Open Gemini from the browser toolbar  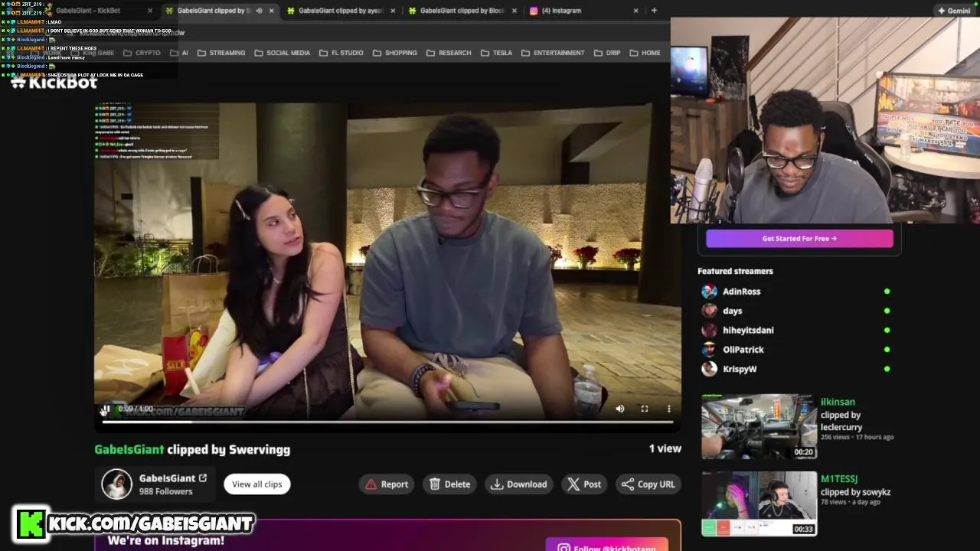(954, 11)
